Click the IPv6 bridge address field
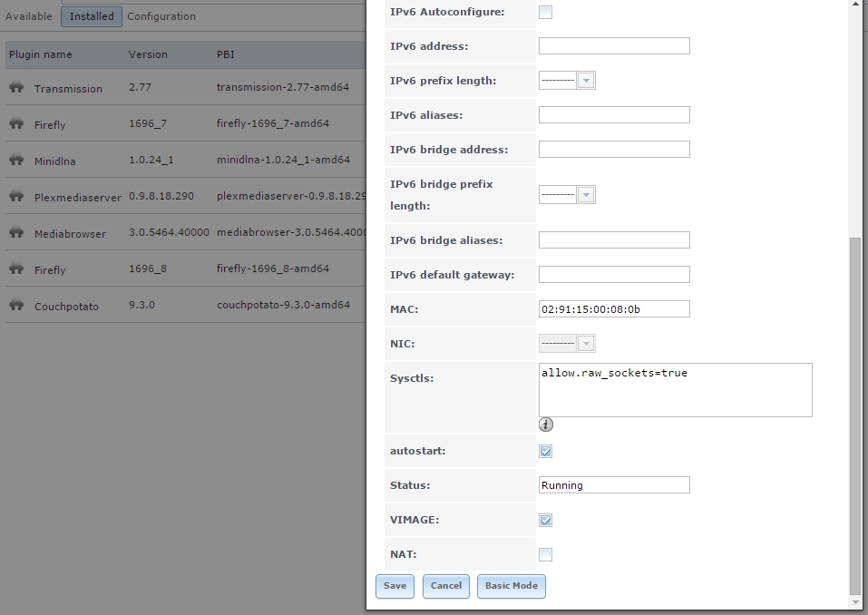Viewport: 868px width, 615px height. coord(614,149)
